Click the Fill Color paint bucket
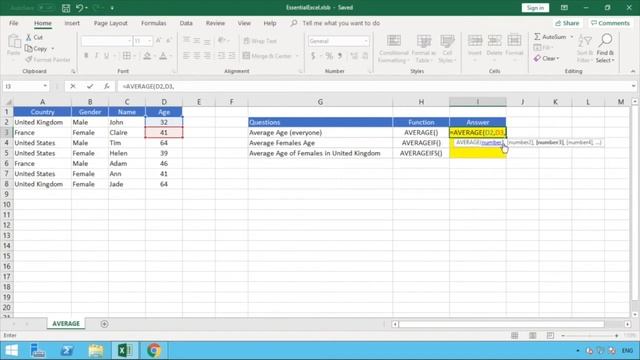640x360 pixels. [x=147, y=56]
